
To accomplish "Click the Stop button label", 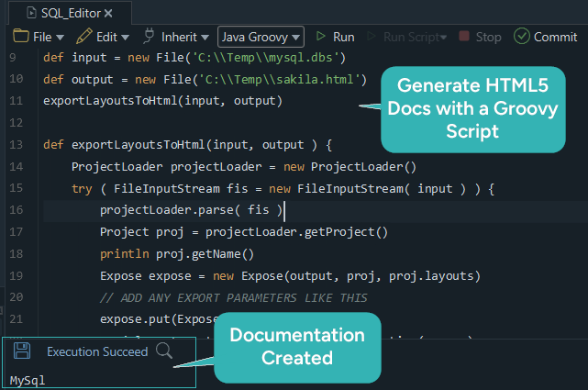I will click(488, 37).
